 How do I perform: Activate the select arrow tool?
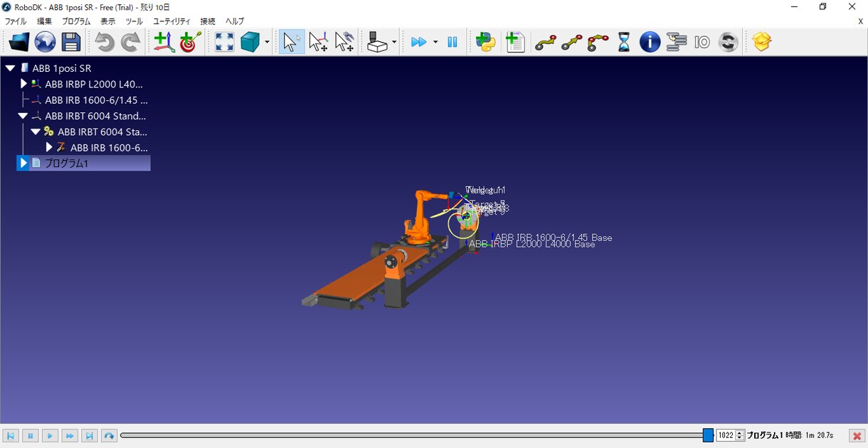[x=290, y=43]
